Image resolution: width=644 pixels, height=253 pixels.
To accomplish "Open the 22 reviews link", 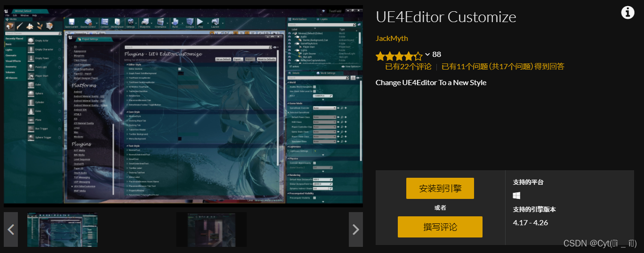I will point(408,66).
